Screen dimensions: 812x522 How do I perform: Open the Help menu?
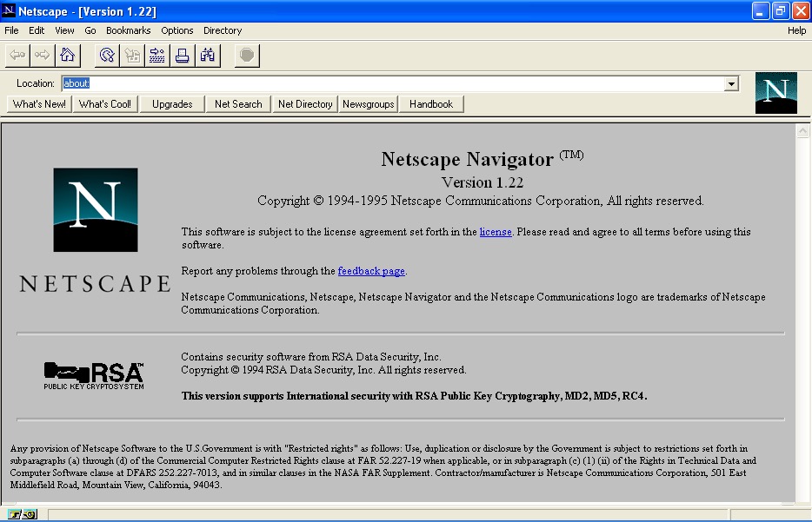click(796, 30)
